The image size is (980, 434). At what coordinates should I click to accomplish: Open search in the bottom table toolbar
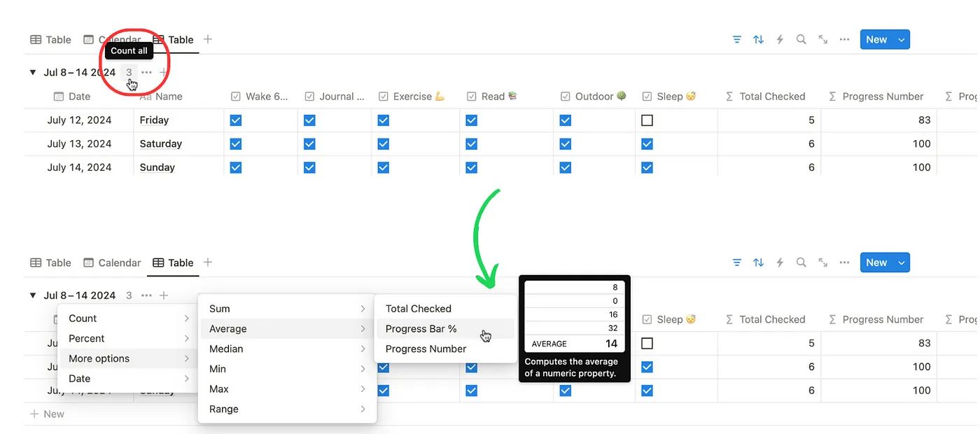(x=801, y=262)
